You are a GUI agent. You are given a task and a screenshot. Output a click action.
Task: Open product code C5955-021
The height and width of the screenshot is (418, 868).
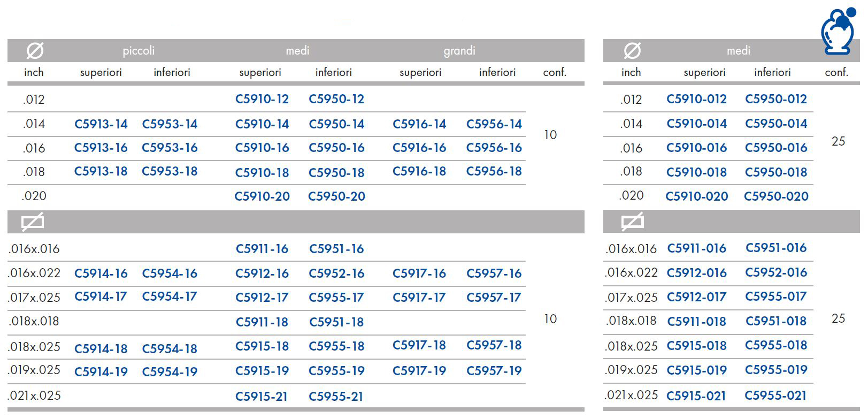(x=775, y=396)
